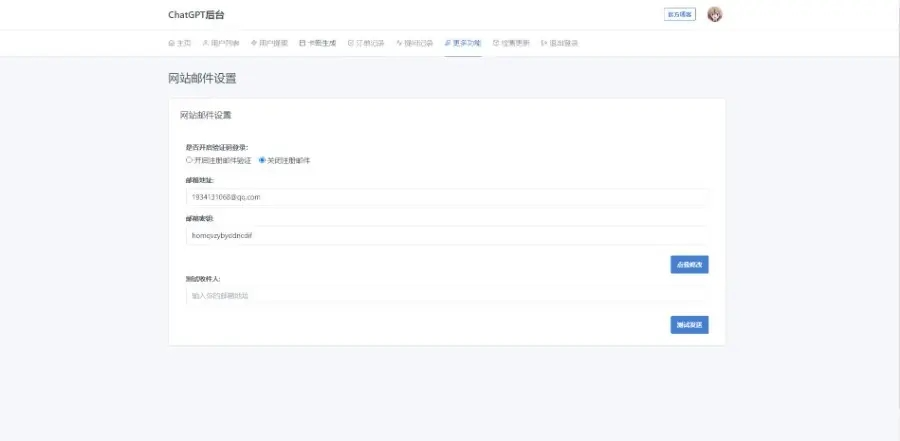This screenshot has width=900, height=441.
Task: Focus the 邮箱密钥 email key field
Action: 446,235
